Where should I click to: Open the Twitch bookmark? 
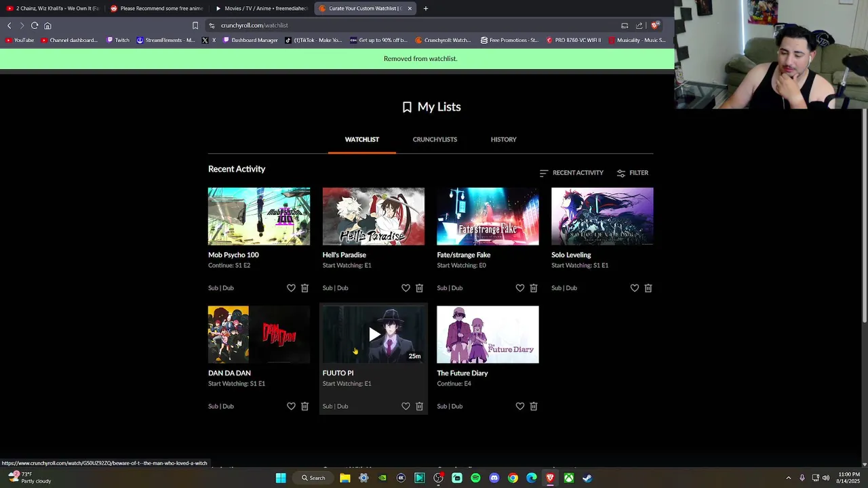(x=118, y=40)
